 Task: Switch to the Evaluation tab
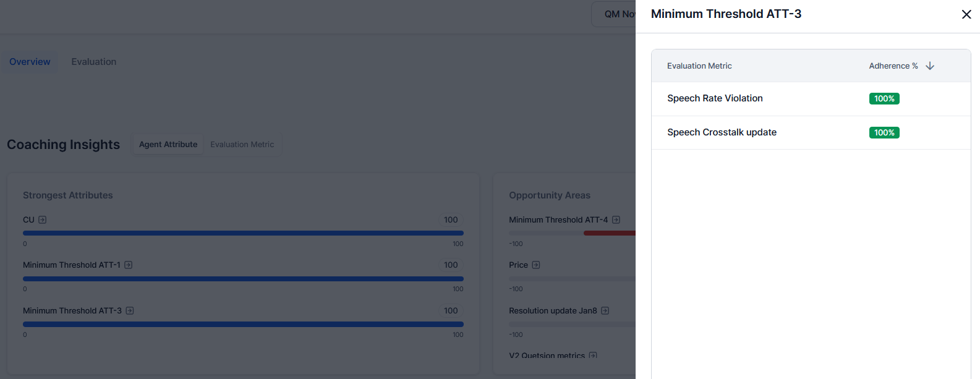[94, 62]
